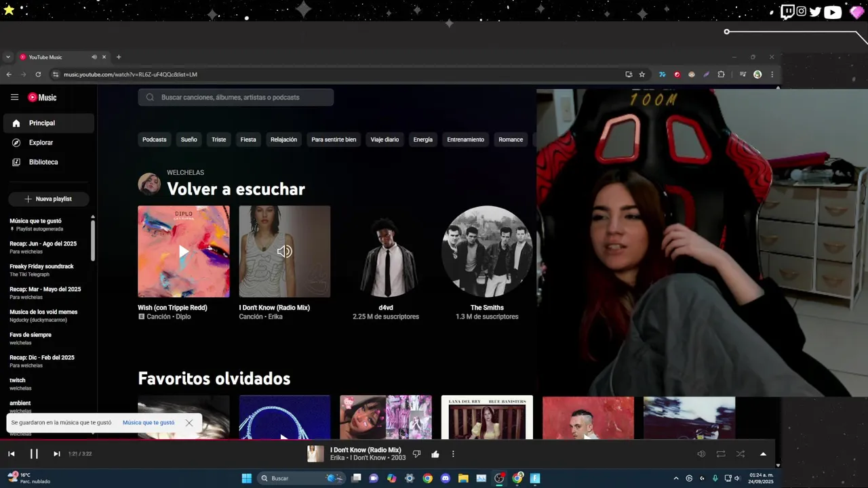Open the Wish (con Trippie Redd) title link
Image resolution: width=868 pixels, height=488 pixels.
click(x=172, y=308)
